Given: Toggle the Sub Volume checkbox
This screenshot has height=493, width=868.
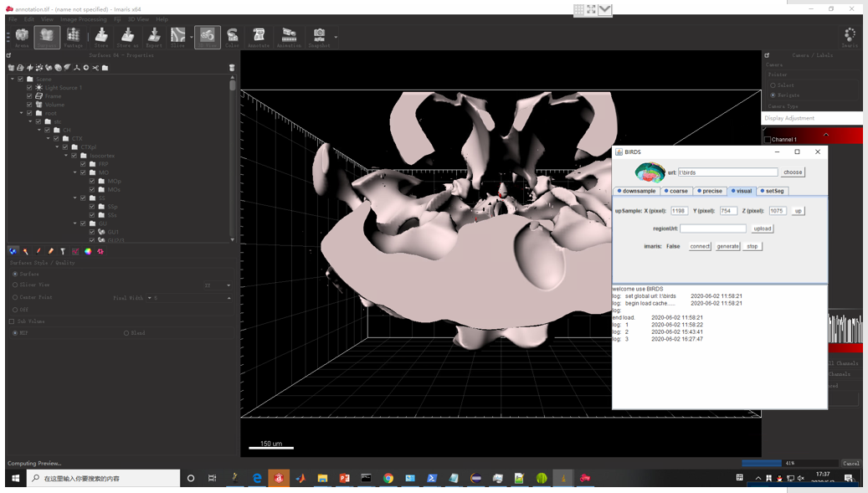Looking at the screenshot, I should click(x=12, y=321).
